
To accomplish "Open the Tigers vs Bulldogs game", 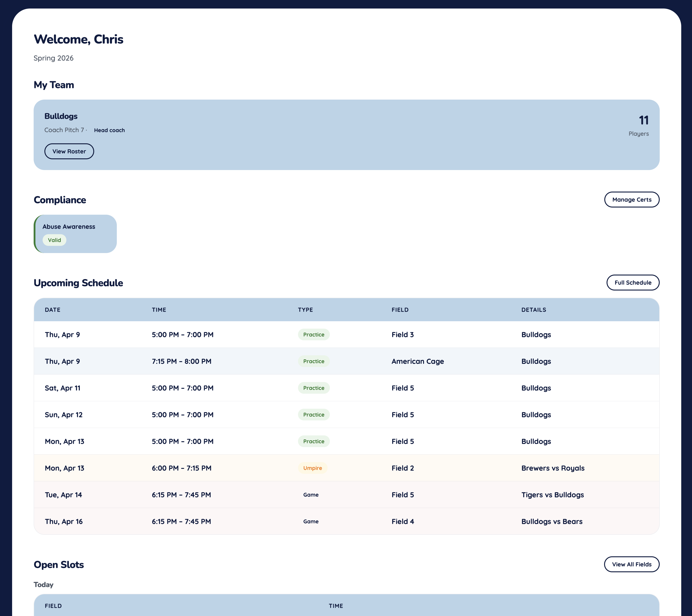I will (552, 495).
